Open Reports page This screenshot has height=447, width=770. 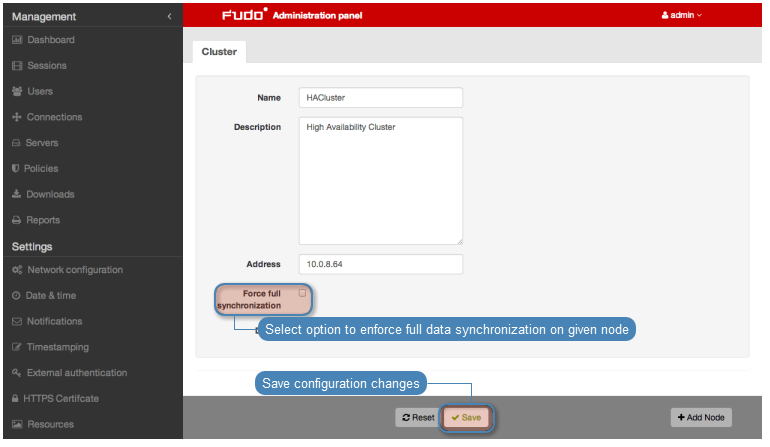pos(43,220)
